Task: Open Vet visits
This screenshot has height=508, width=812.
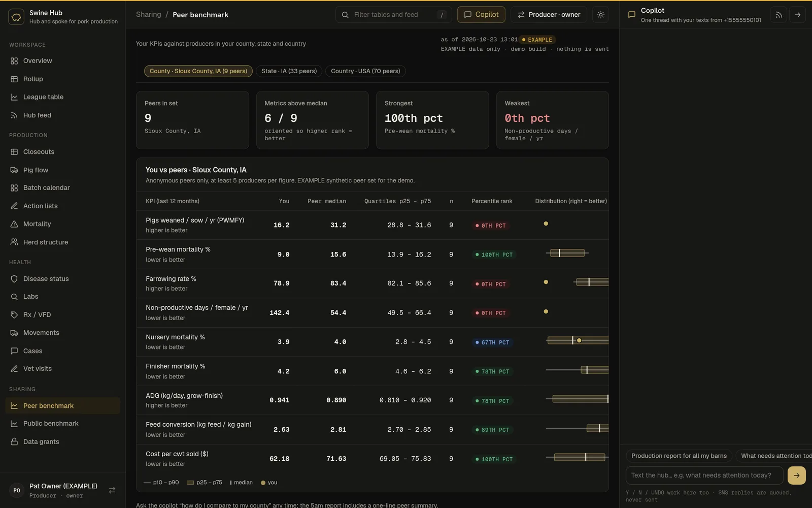Action: pos(63,369)
